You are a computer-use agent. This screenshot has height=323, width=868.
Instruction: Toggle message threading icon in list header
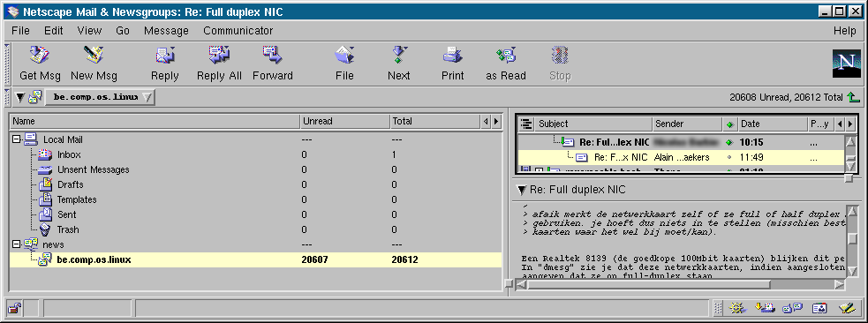click(x=526, y=124)
